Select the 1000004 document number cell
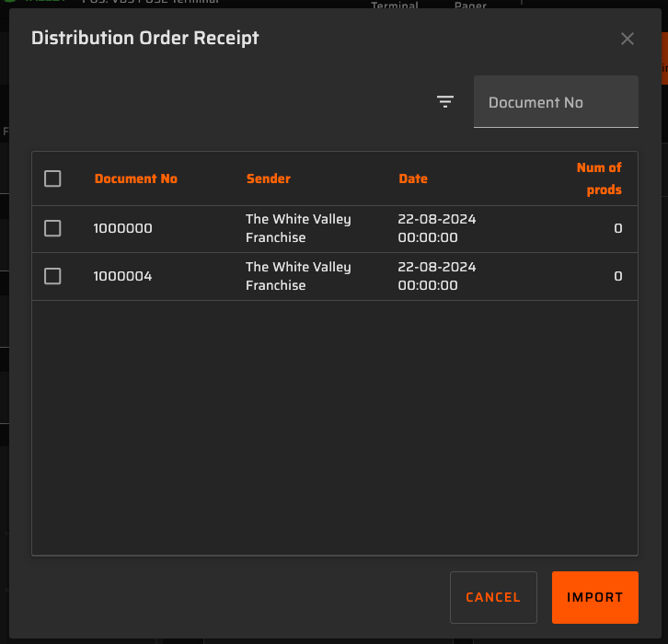The image size is (668, 644). tap(123, 276)
